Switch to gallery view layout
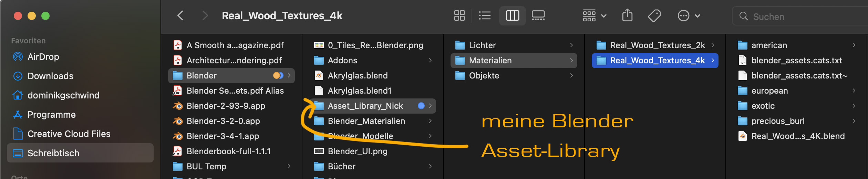Viewport: 868px width, 179px height. [538, 15]
